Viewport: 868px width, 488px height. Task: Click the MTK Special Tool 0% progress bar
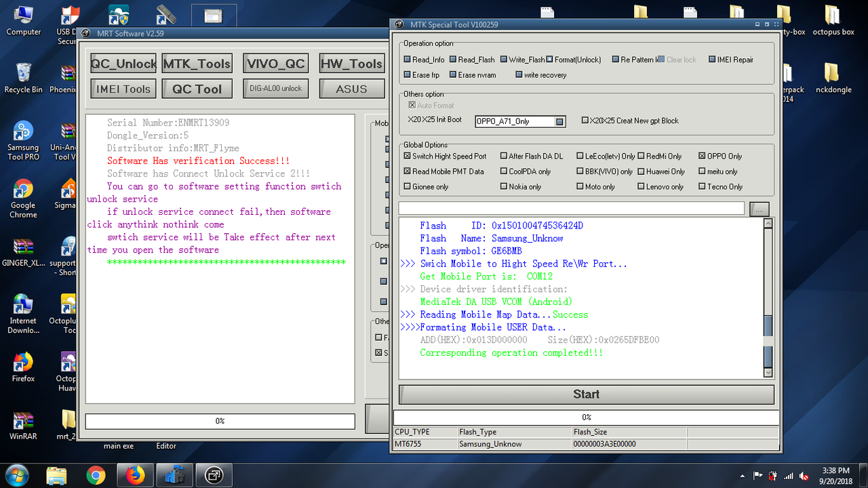click(587, 418)
